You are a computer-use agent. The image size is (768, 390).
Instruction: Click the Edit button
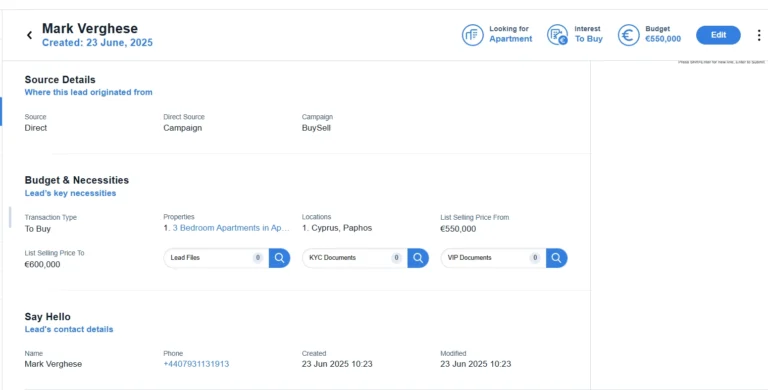coord(718,35)
